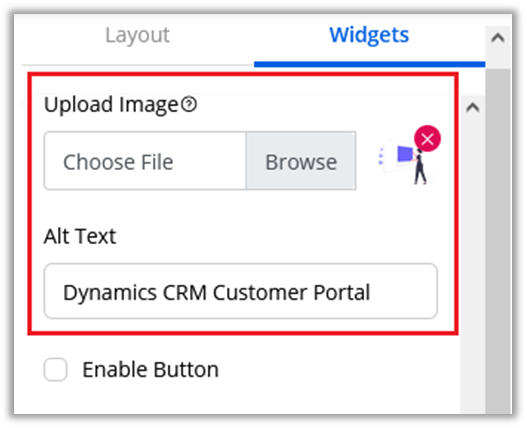527x428 pixels.
Task: Click the Alt Text label
Action: click(80, 236)
